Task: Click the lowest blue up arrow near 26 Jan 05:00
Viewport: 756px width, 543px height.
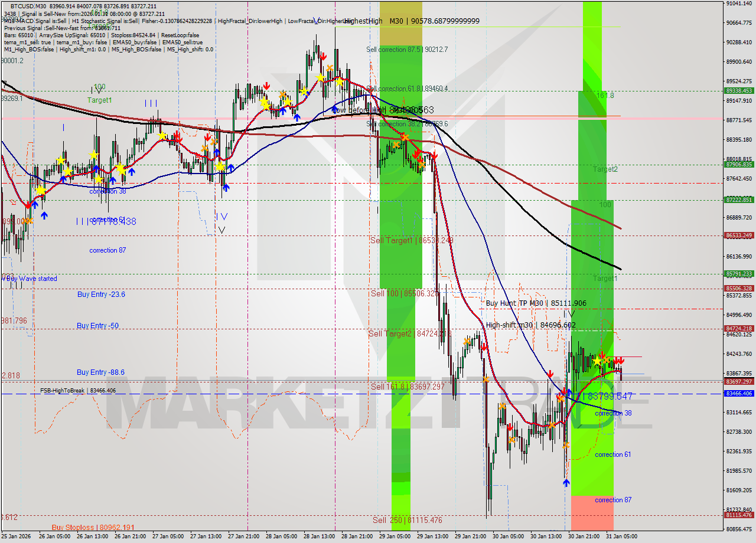Action: tap(44, 215)
